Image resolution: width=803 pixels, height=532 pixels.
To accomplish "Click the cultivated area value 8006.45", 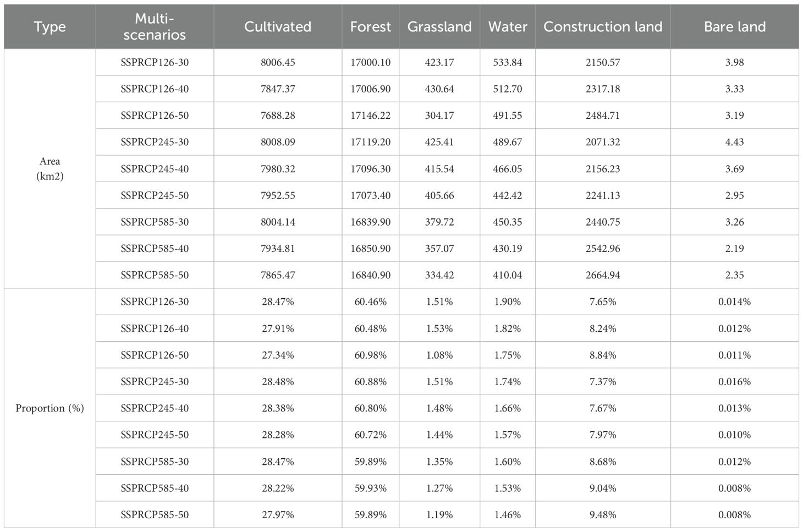I will coord(278,62).
